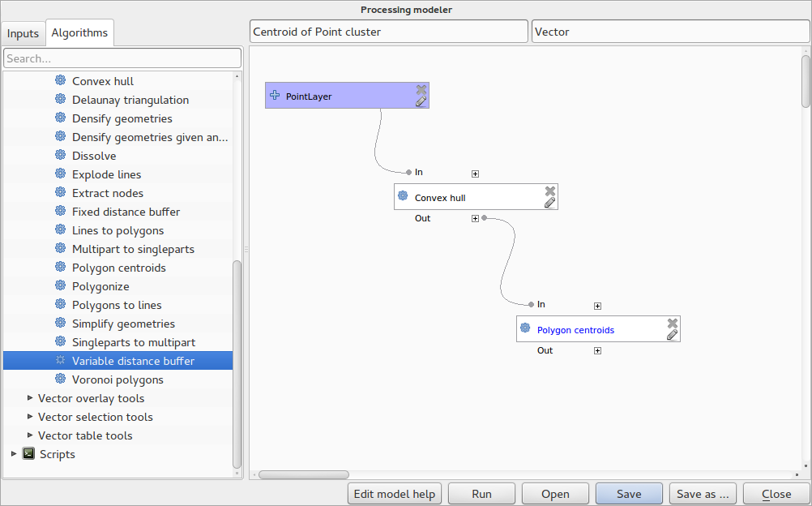Select the Algorithms tab
812x506 pixels.
[79, 33]
